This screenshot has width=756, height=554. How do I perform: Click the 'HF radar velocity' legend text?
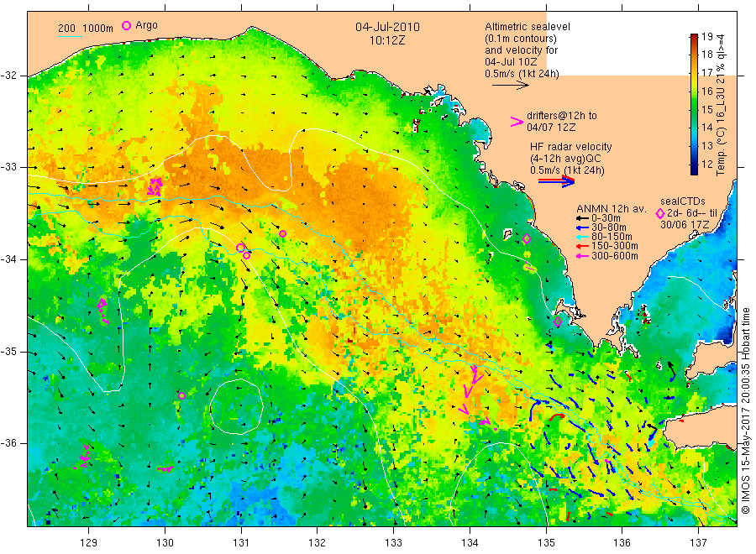[x=571, y=147]
